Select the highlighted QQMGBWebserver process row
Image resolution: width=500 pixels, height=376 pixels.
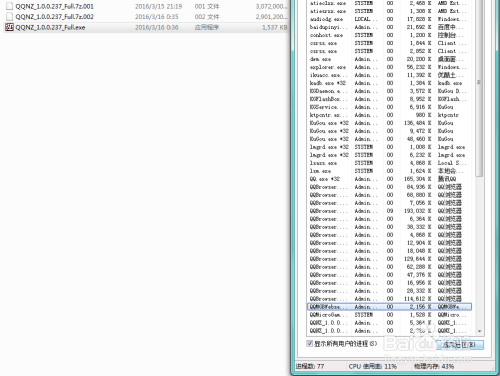point(389,307)
